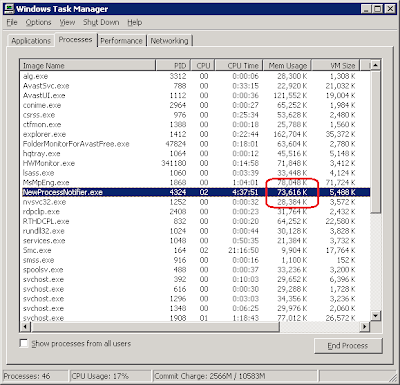Select the rundll32.exe process
Viewport: 400px width, 385px height.
195,231
